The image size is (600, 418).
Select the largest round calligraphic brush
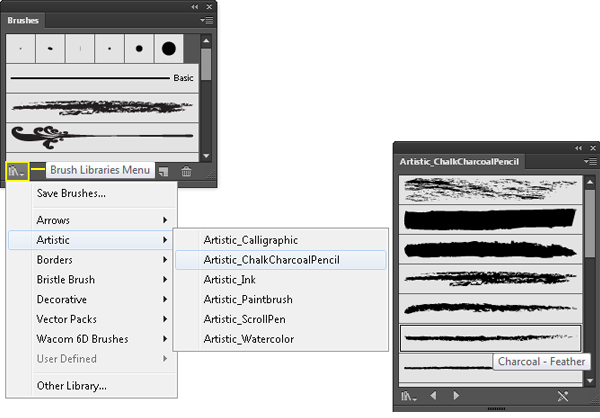(x=169, y=49)
